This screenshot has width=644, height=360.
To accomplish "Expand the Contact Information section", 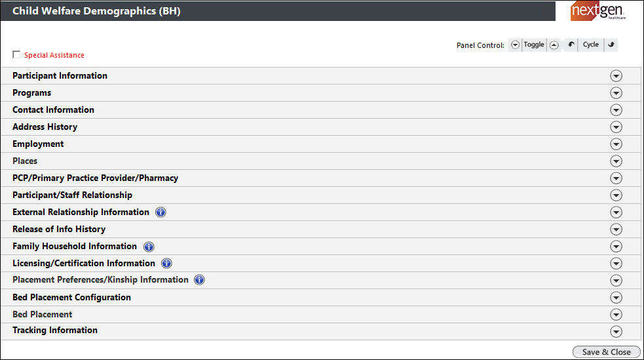I will coord(615,110).
